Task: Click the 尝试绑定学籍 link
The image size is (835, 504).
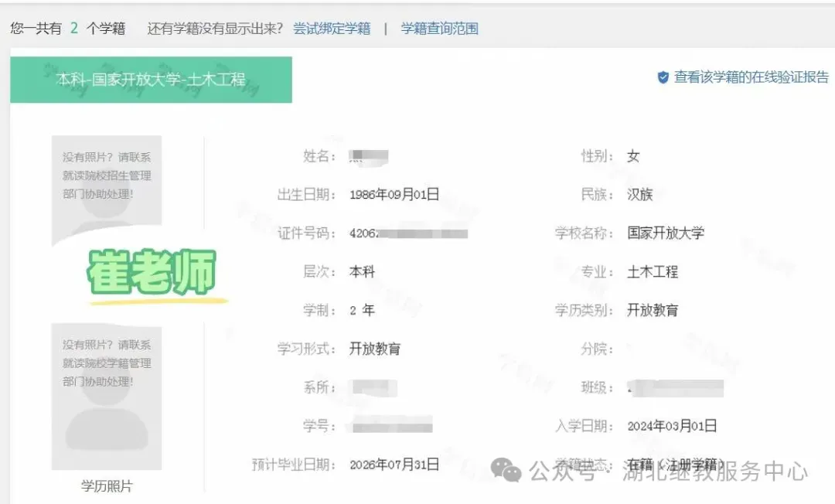Action: (332, 28)
